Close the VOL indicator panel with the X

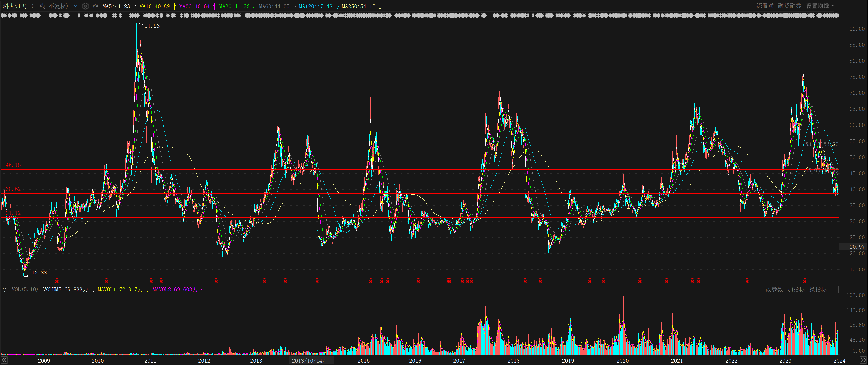tap(835, 290)
